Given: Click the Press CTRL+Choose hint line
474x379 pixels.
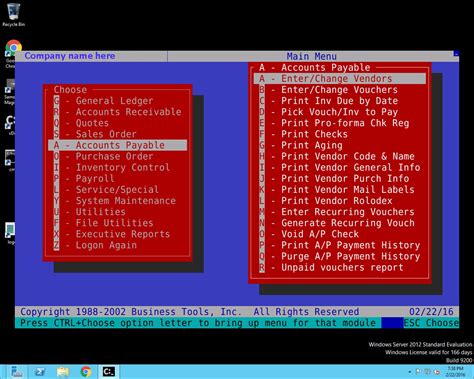Looking at the screenshot, I should coord(198,323).
